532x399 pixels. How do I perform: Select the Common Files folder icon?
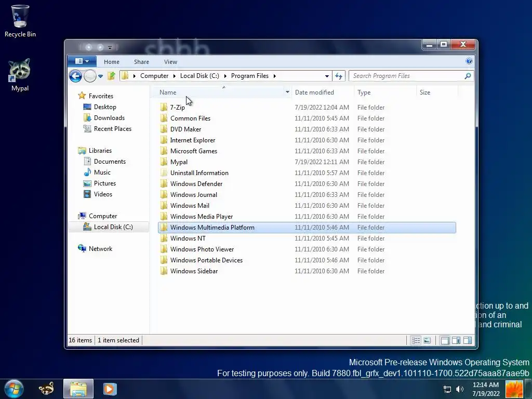(x=164, y=118)
